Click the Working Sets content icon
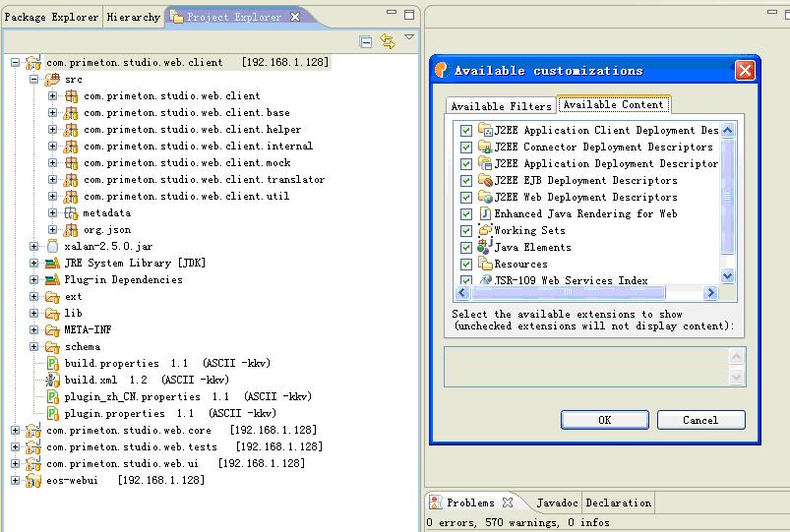This screenshot has width=790, height=532. 485,230
